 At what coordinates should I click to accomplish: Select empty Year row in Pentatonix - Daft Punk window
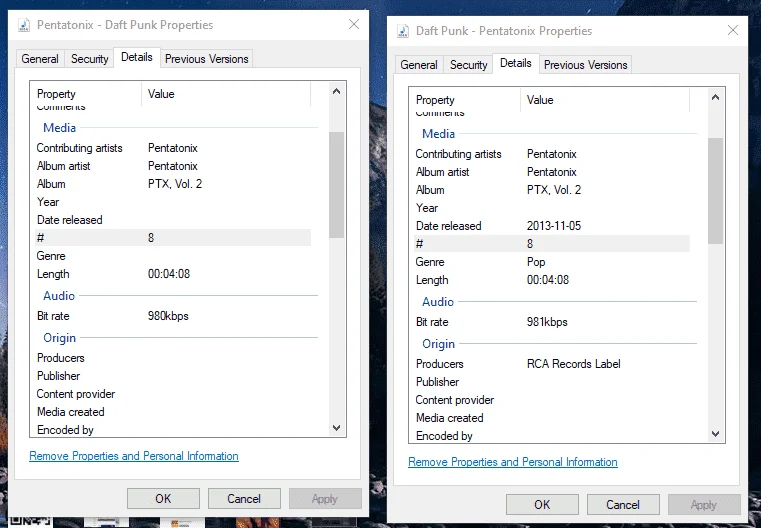point(173,202)
